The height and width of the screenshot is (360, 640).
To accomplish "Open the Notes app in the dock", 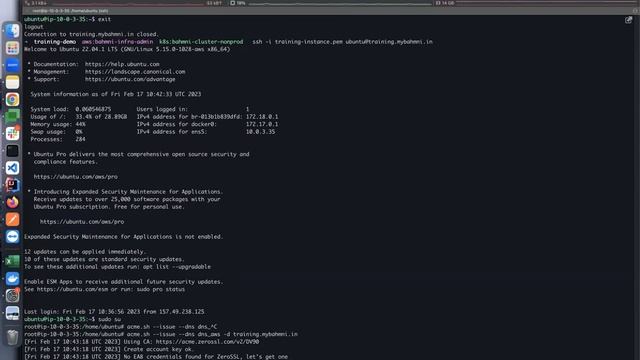I will pyautogui.click(x=12, y=82).
